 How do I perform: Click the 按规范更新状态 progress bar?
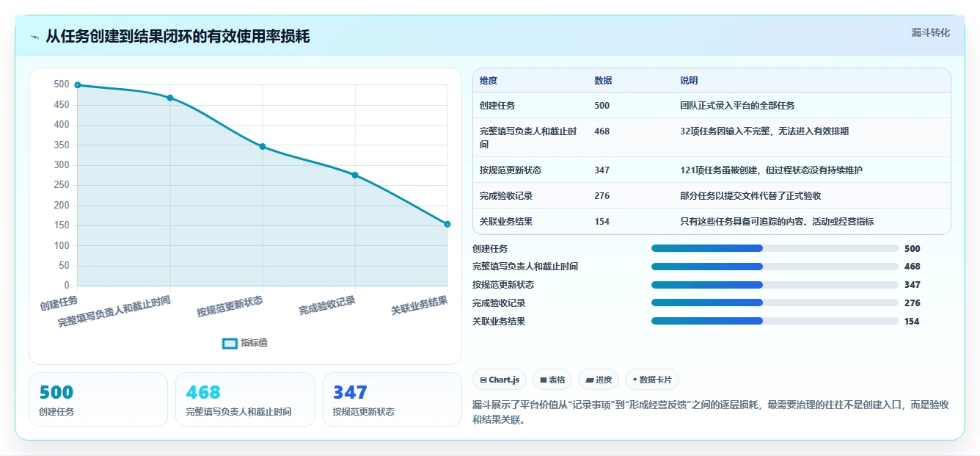[x=775, y=285]
